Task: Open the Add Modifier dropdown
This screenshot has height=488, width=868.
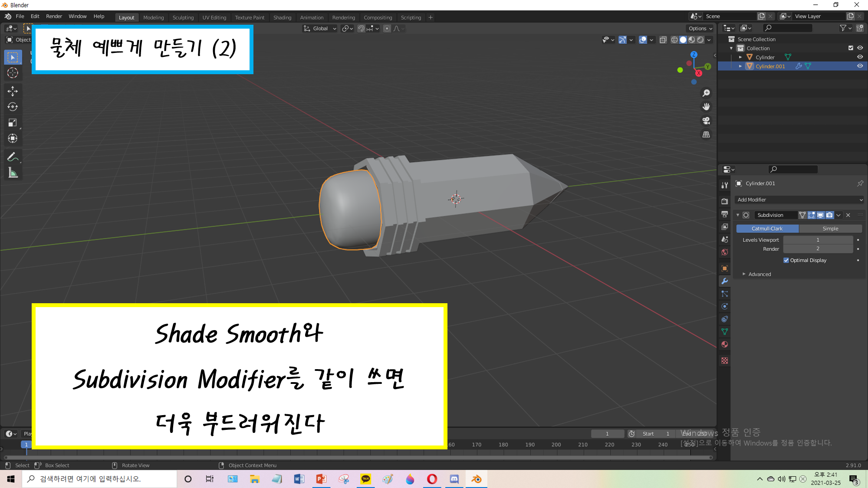Action: pyautogui.click(x=799, y=200)
